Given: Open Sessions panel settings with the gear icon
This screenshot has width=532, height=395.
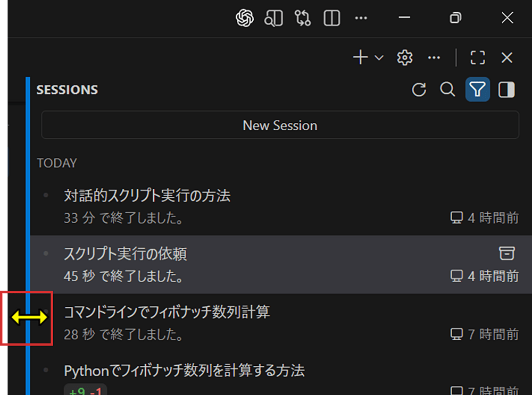Looking at the screenshot, I should coord(404,57).
